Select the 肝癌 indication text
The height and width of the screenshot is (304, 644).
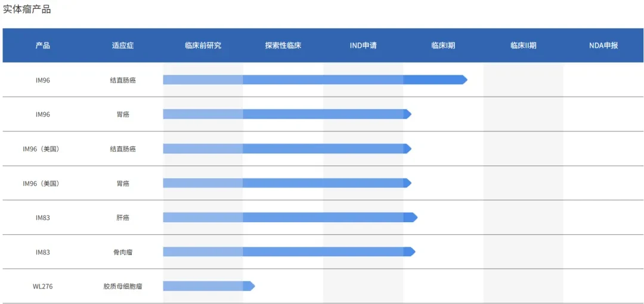pos(123,217)
